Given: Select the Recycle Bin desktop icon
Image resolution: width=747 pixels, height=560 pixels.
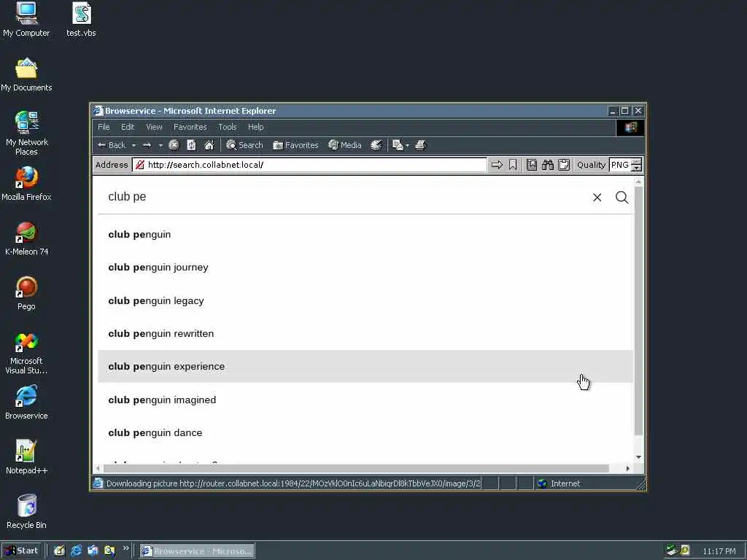Looking at the screenshot, I should [x=26, y=512].
